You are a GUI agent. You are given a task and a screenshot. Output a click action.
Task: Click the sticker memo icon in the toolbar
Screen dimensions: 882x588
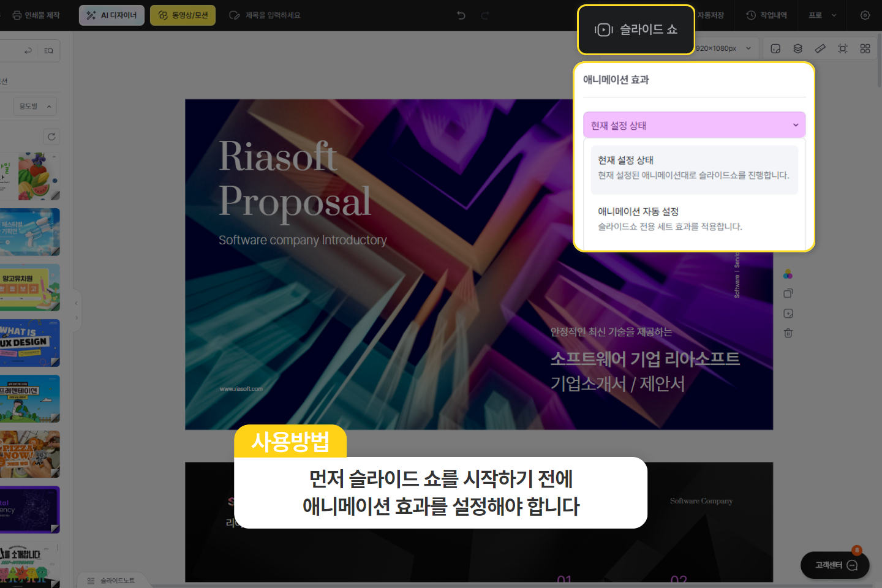click(x=775, y=48)
